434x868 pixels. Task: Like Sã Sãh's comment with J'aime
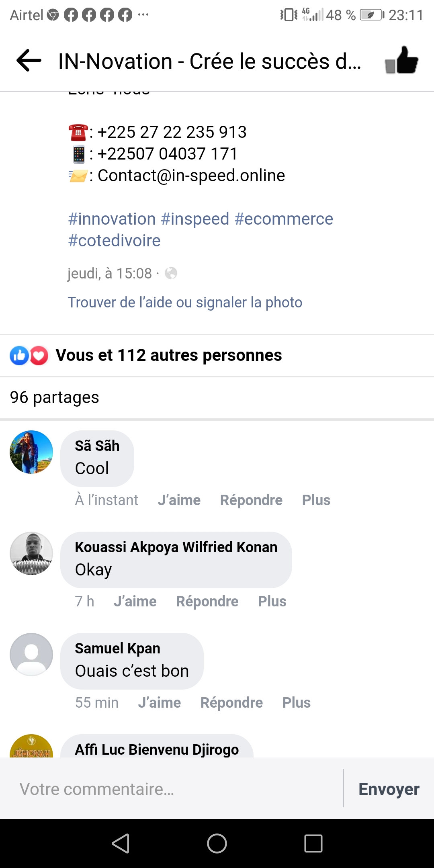point(179,500)
